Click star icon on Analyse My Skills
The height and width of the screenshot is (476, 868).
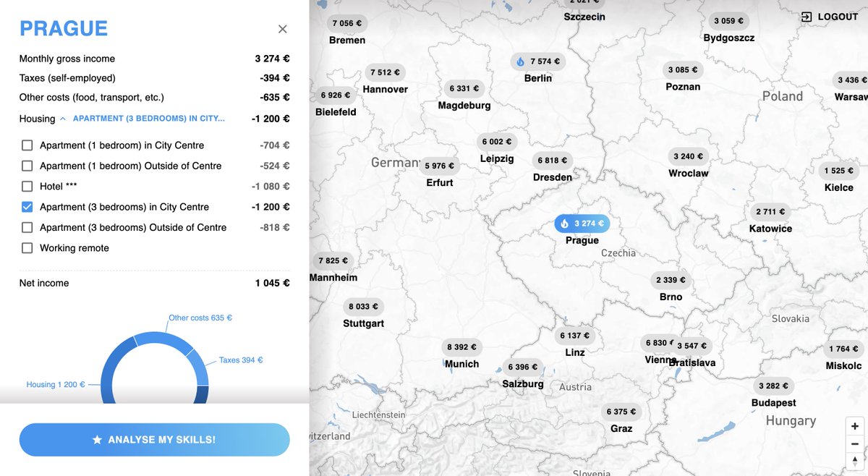tap(97, 440)
